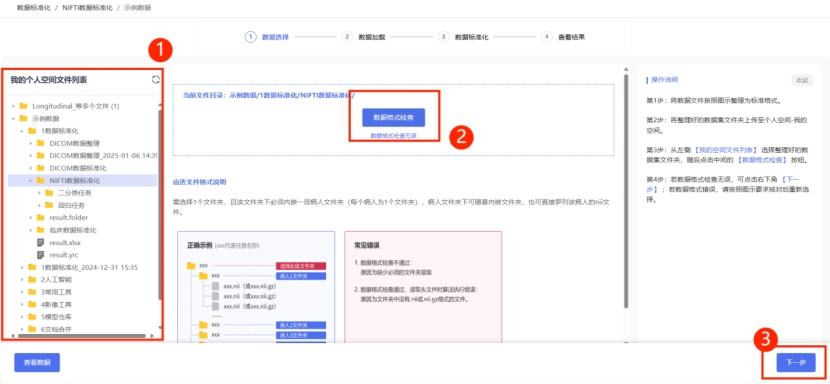Click the 示例数据 folder icon

pos(23,118)
